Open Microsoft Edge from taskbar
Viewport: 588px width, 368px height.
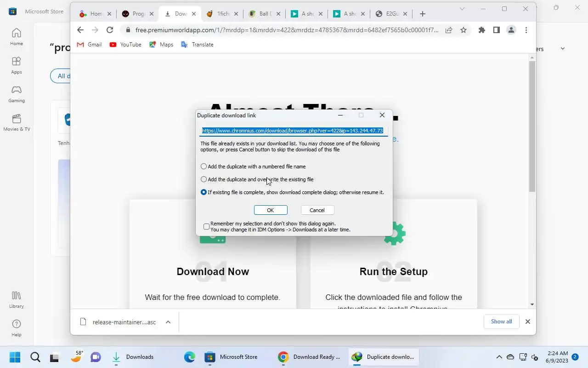[190, 357]
